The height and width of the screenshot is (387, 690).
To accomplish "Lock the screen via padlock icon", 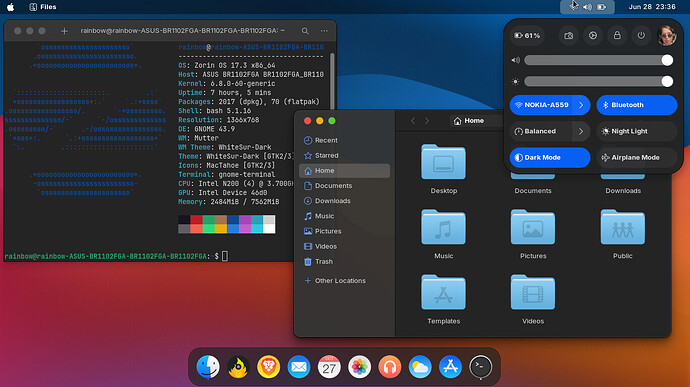I will 617,35.
